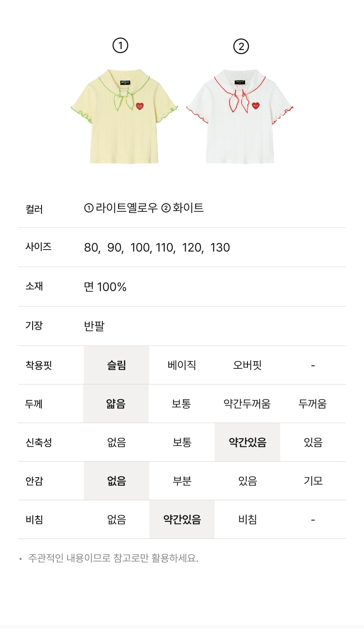The image size is (364, 629).
Task: Select the light yellow shirt image
Action: pyautogui.click(x=124, y=117)
